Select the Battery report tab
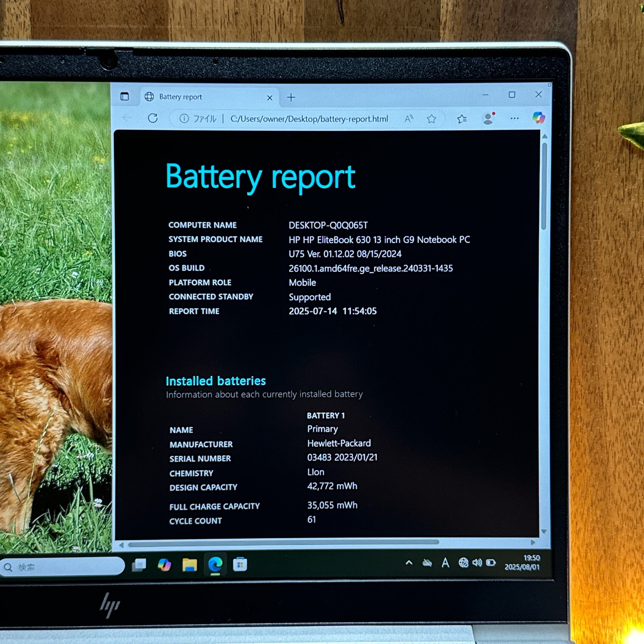644x644 pixels. [180, 97]
